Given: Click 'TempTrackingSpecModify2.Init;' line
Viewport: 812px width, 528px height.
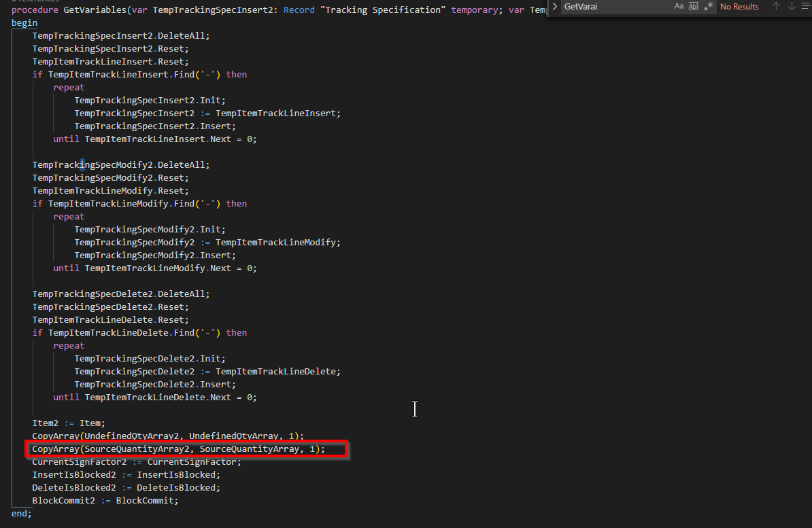Looking at the screenshot, I should (x=150, y=229).
